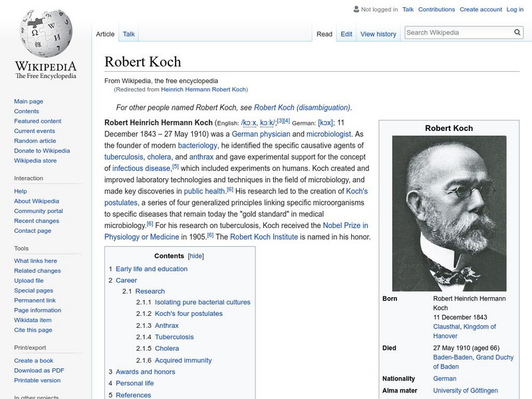
Task: Open Wikidata item
Action: 33,320
